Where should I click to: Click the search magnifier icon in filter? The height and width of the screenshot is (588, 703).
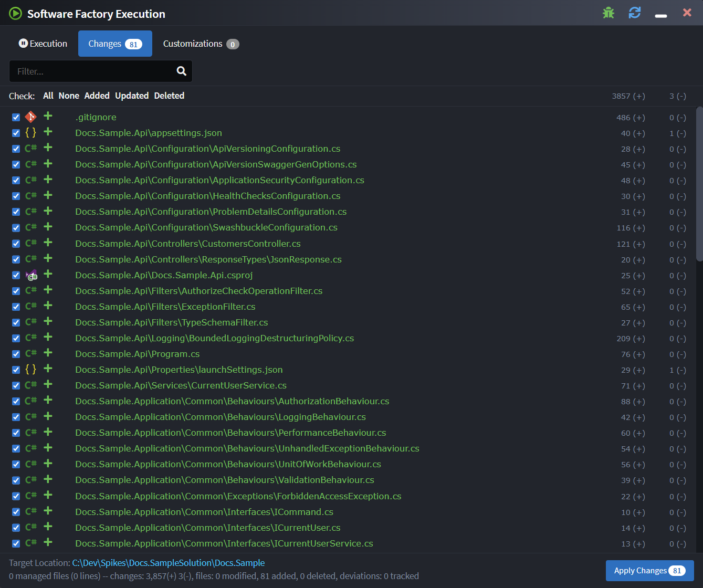click(x=182, y=71)
